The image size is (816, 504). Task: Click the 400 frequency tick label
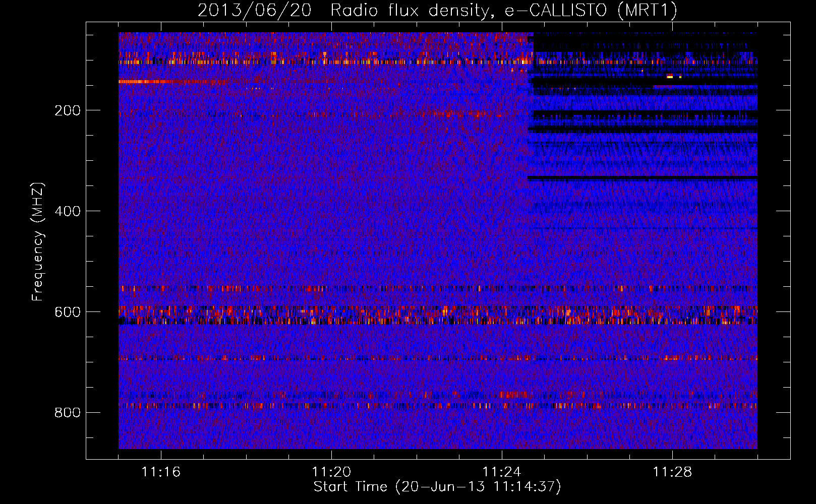tap(68, 211)
